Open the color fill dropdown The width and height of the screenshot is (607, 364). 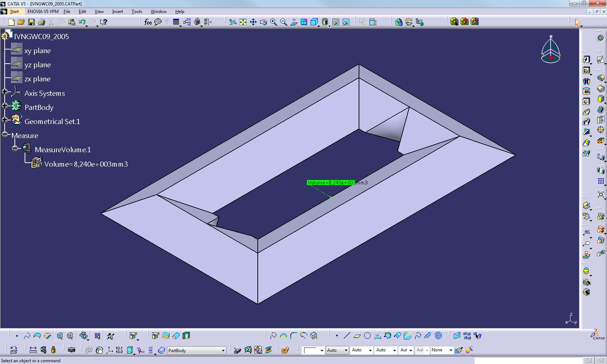point(322,350)
